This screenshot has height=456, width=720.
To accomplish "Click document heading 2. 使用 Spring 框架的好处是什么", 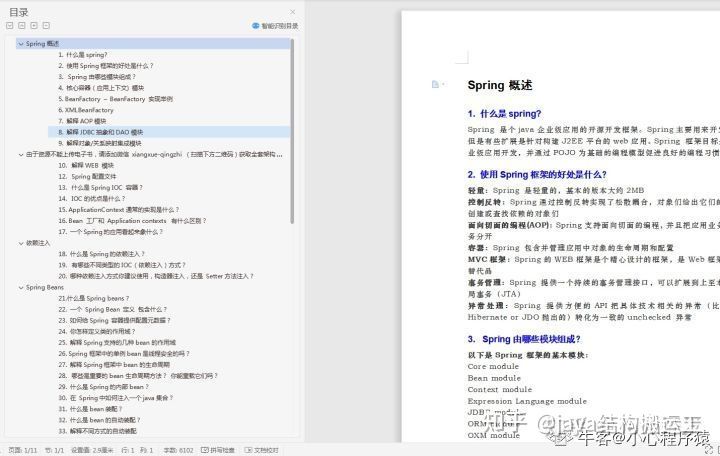I will 537,175.
